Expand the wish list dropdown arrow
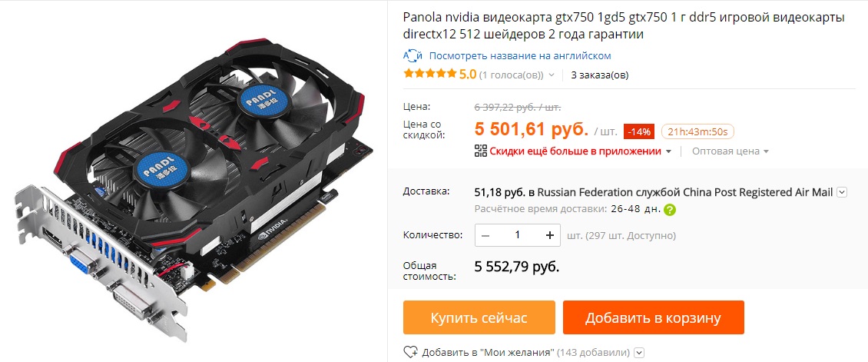Viewport: 868px width, 362px height. (639, 353)
